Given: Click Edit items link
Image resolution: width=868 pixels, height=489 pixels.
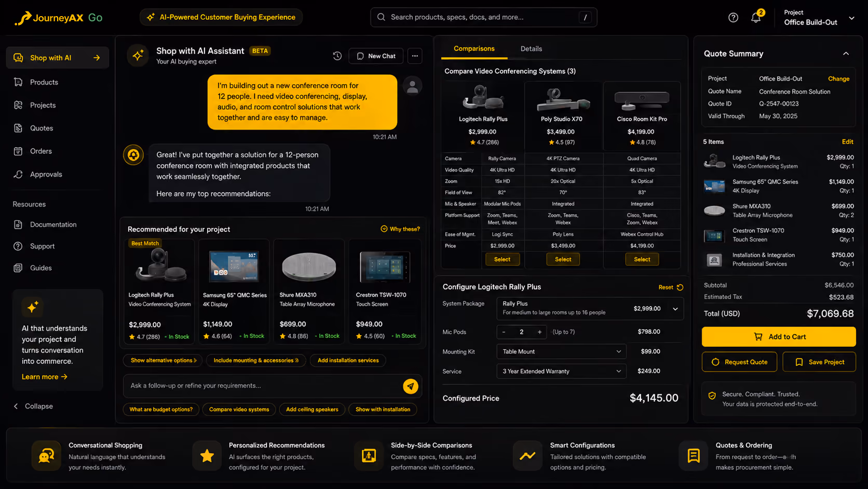Looking at the screenshot, I should point(848,142).
